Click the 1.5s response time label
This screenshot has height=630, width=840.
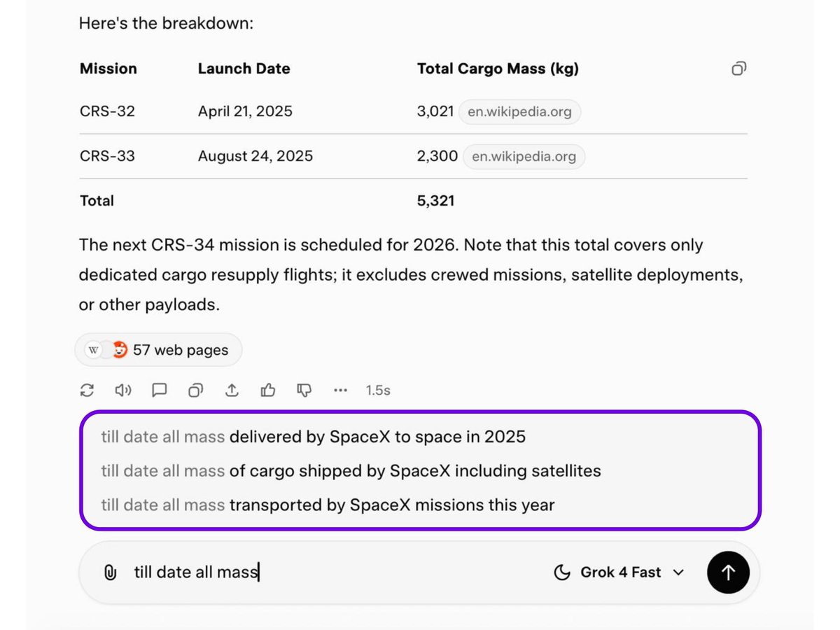point(378,390)
